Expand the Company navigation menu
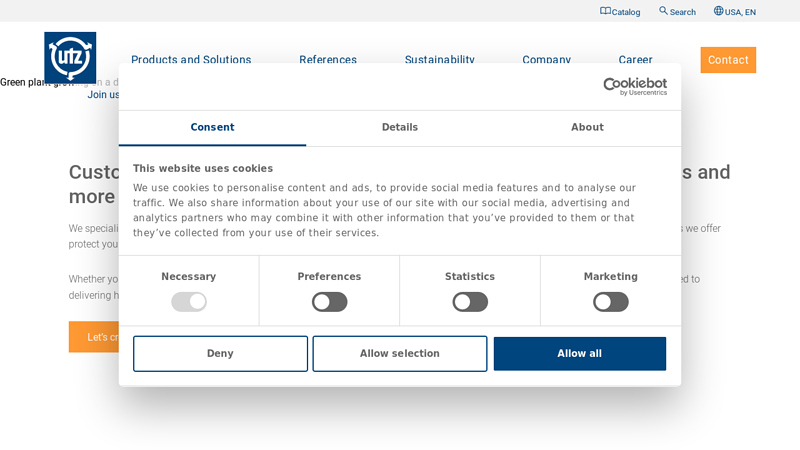Image resolution: width=800 pixels, height=450 pixels. pyautogui.click(x=546, y=60)
